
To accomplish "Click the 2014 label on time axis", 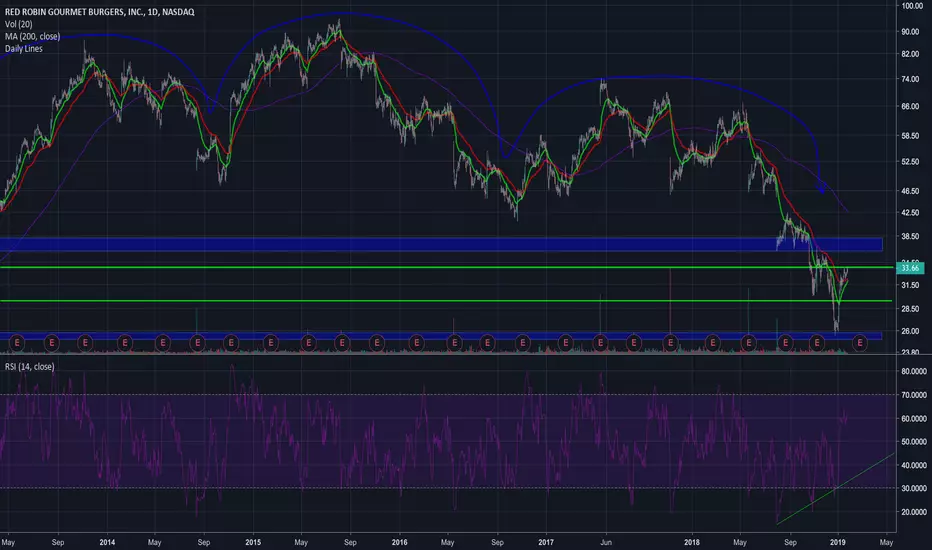I will [107, 542].
